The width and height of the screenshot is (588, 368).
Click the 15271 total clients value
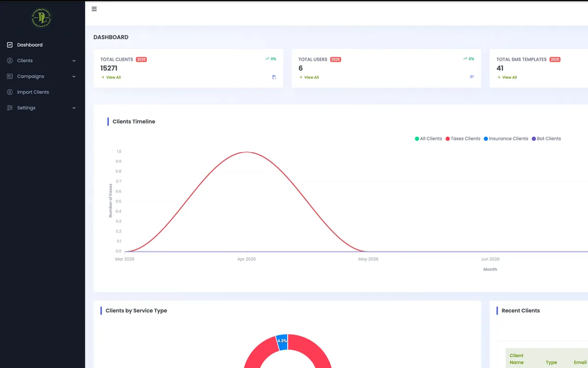pos(109,68)
